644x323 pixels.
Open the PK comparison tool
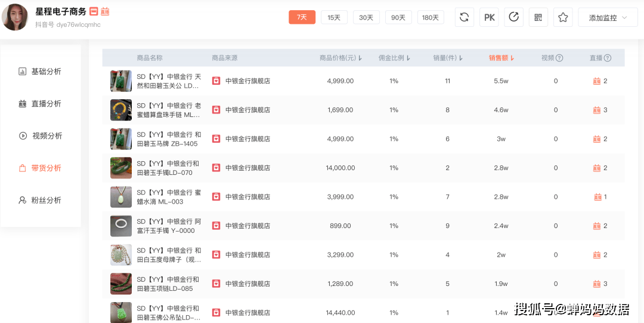click(x=490, y=17)
